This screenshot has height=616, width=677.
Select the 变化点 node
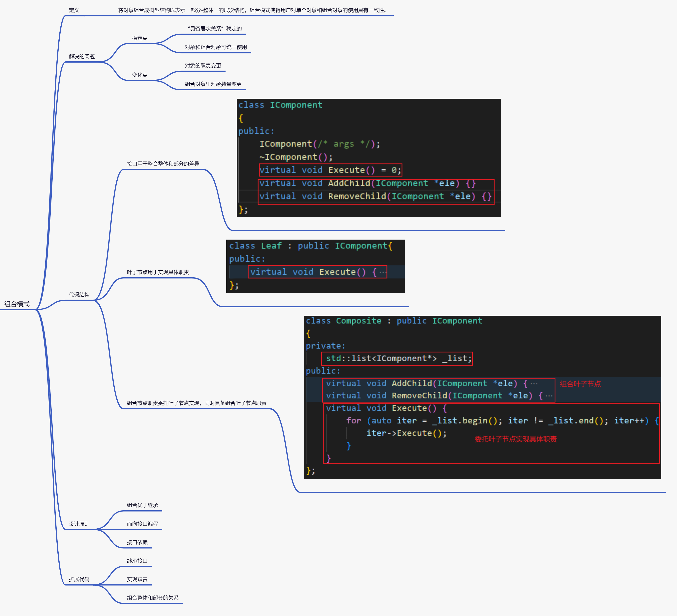(x=140, y=75)
